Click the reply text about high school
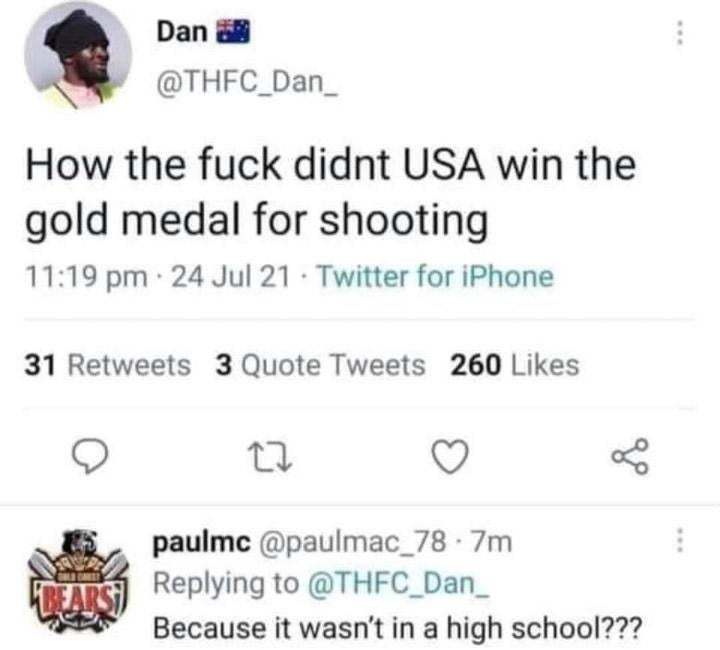Screen dimensions: 720x650 397,628
